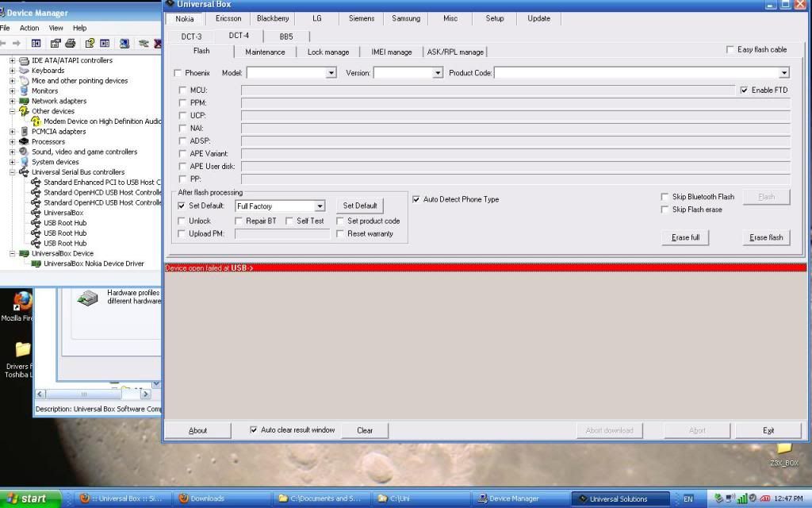The height and width of the screenshot is (508, 812).
Task: Click Modem Device warning icon under Other devices
Action: (36, 121)
